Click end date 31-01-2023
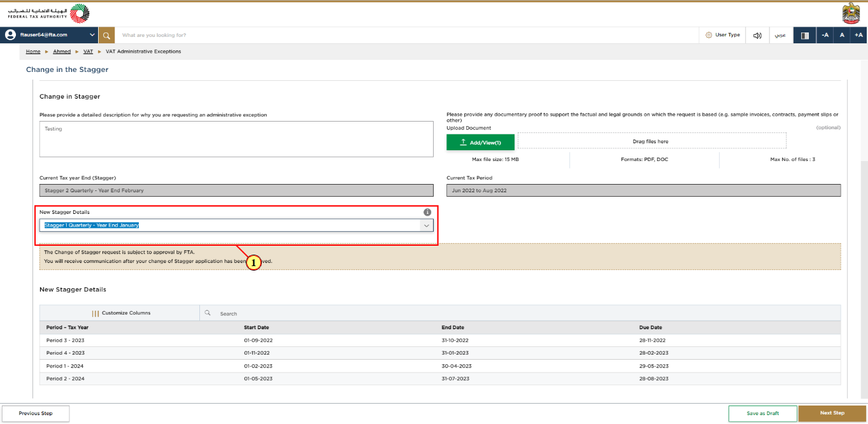This screenshot has height=424, width=868. tap(455, 353)
